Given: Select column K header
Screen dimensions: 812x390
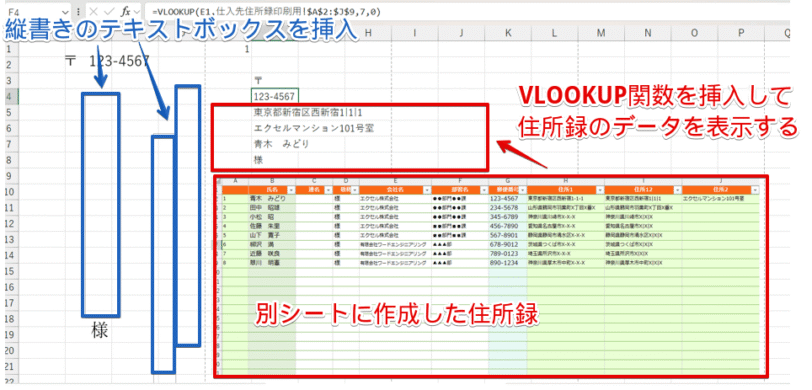Looking at the screenshot, I should [508, 33].
